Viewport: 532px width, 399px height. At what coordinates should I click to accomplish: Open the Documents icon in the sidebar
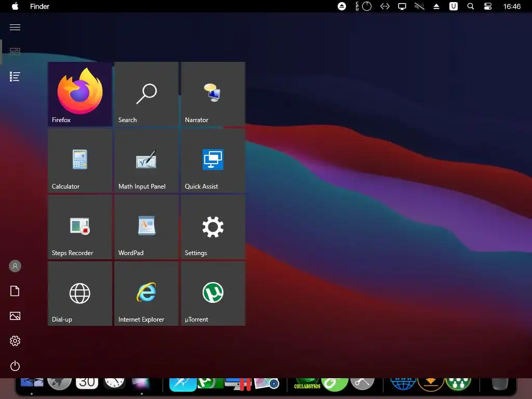point(15,291)
